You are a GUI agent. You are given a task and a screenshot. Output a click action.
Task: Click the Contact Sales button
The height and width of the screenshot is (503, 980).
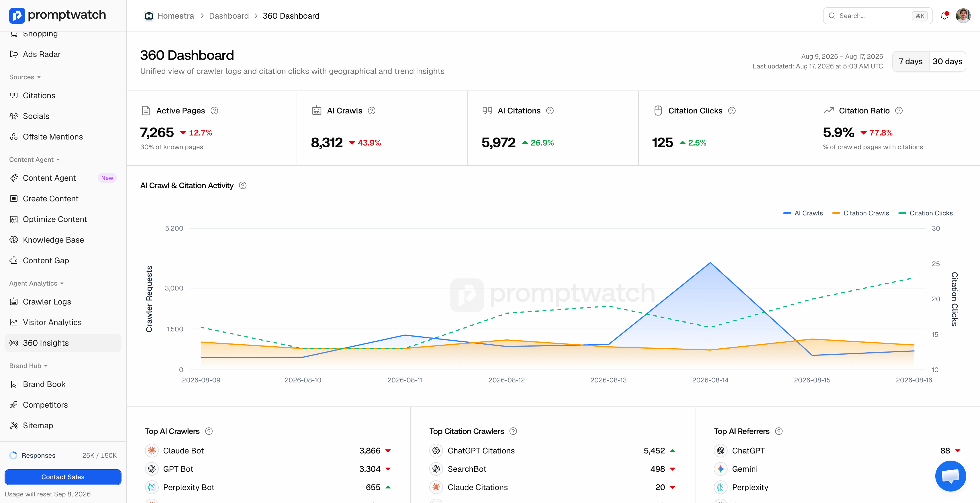(x=63, y=477)
